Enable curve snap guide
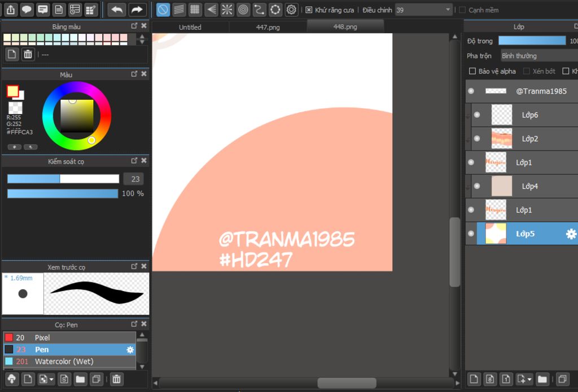Image resolution: width=578 pixels, height=392 pixels. coord(259,10)
